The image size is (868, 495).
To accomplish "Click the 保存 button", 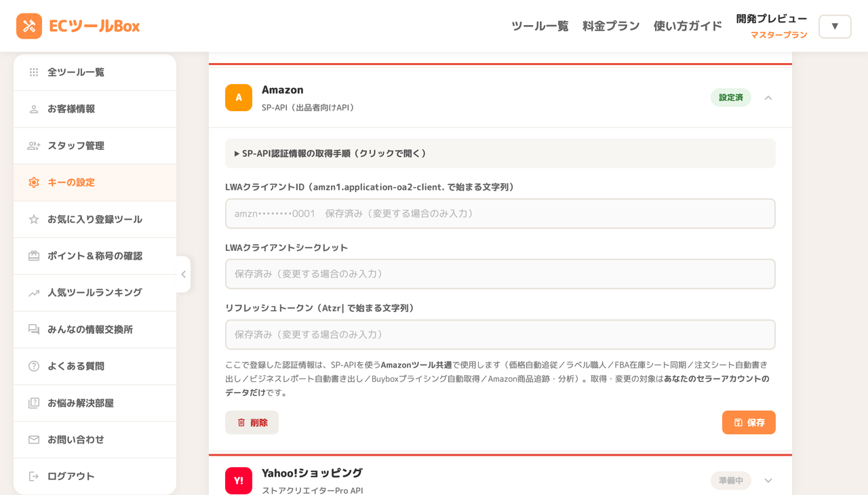I will [749, 422].
